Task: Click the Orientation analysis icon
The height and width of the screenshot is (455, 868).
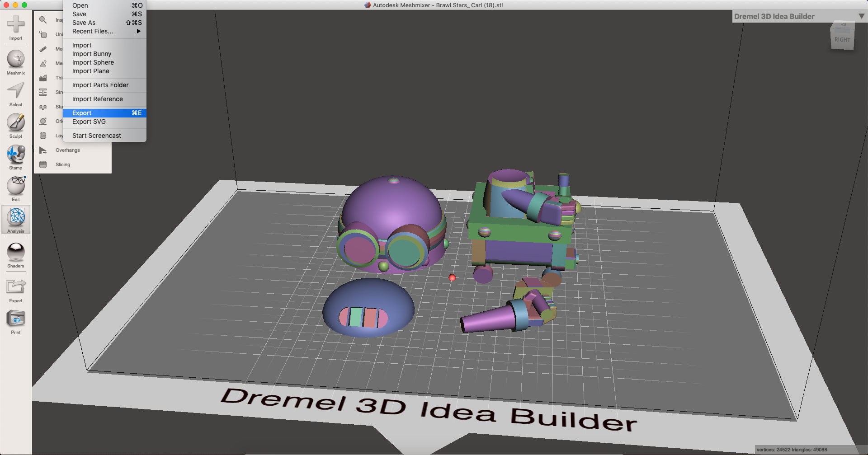Action: 43,121
